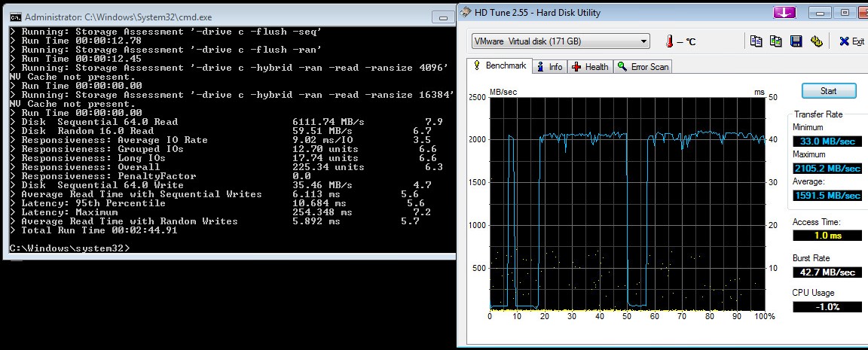This screenshot has height=350, width=868.
Task: Click the Average IO Rate value 9.02 ms/IO
Action: [322, 140]
